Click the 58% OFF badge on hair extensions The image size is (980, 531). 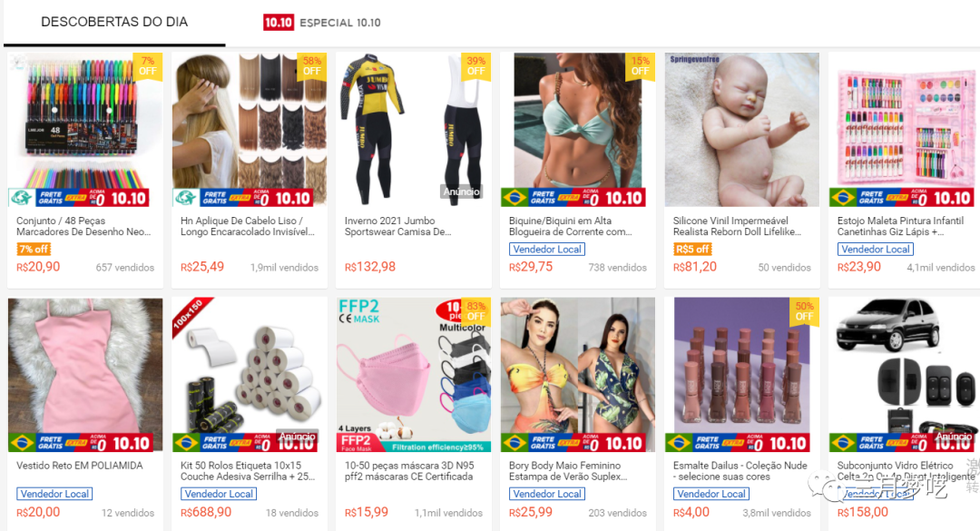point(312,66)
